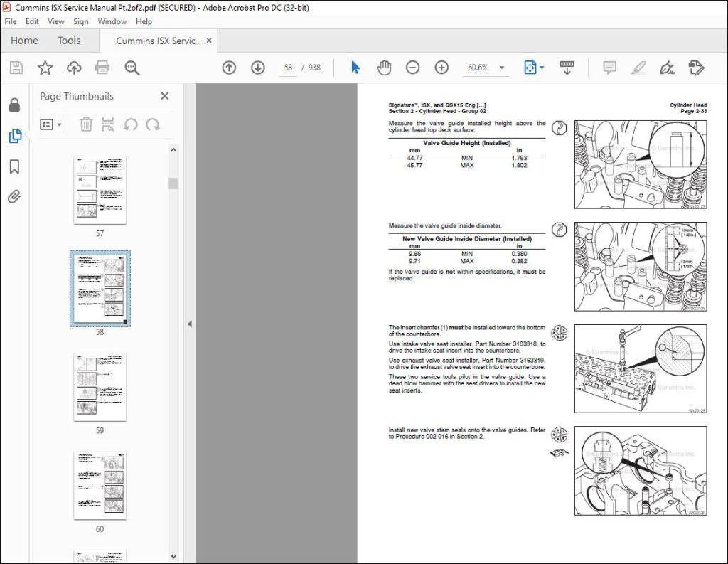728x564 pixels.
Task: Select page 60 thumbnail
Action: pyautogui.click(x=100, y=486)
